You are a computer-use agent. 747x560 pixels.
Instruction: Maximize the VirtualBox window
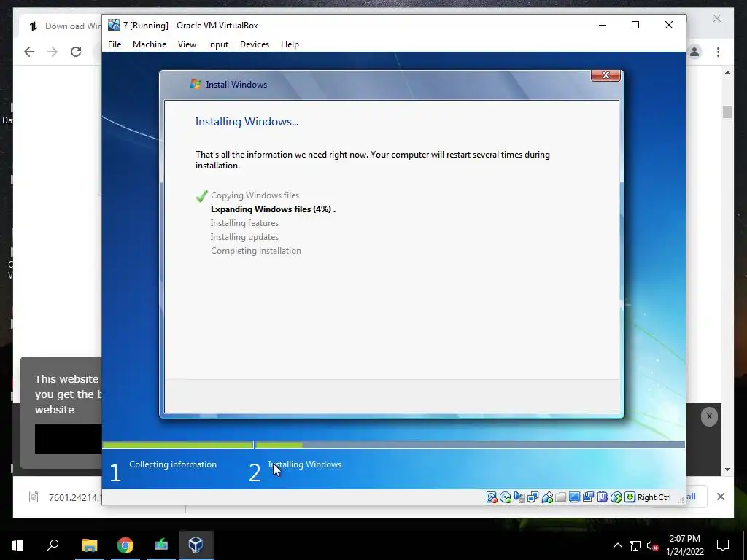tap(635, 26)
